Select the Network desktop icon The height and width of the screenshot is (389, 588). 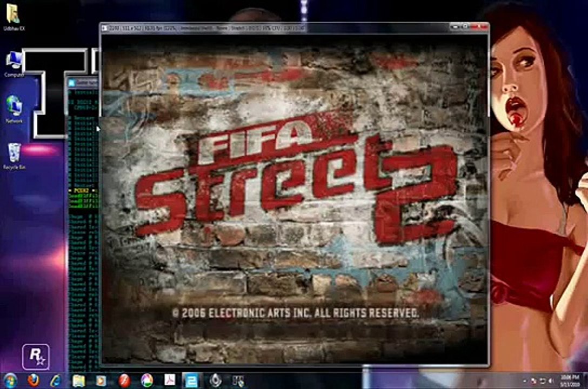pos(14,110)
